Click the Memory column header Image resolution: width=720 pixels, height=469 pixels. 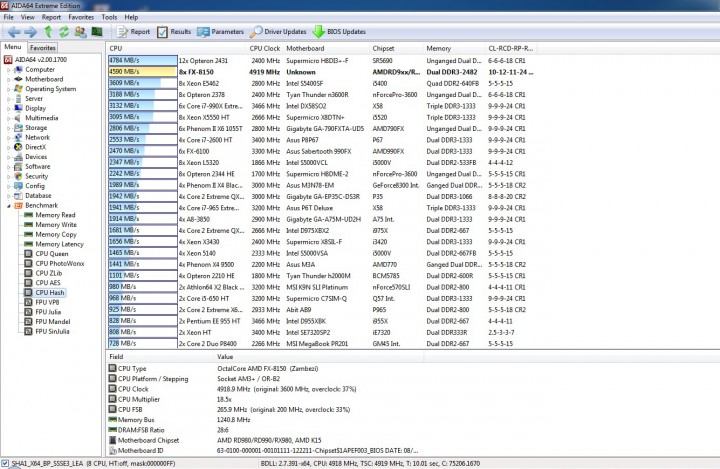[455, 48]
